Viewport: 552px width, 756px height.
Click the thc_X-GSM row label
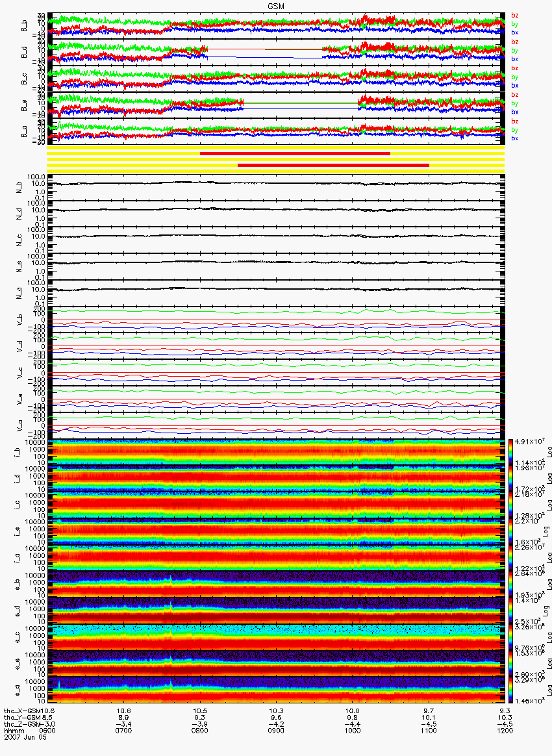click(23, 711)
